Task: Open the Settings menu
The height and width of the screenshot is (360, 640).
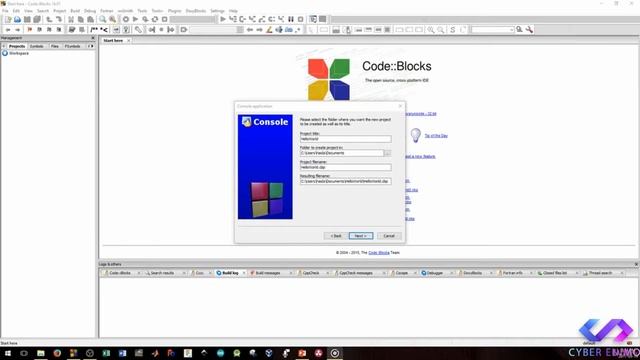Action: click(217, 11)
